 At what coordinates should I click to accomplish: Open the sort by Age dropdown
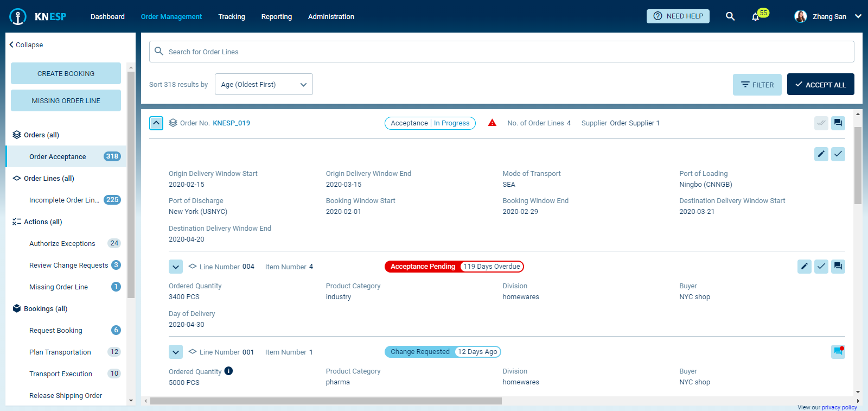pos(264,85)
